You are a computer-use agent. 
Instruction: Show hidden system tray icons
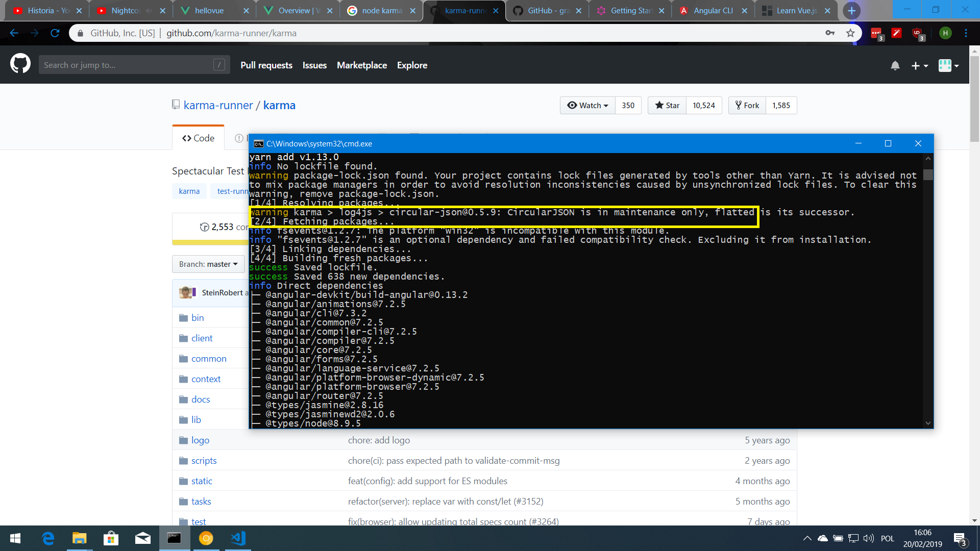pos(807,538)
